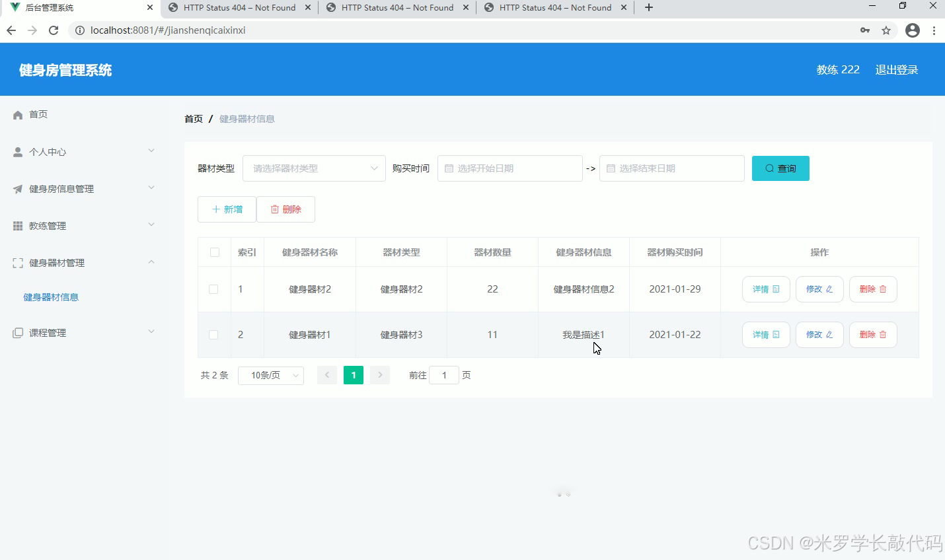Click the copy icon beside 课程管理
Image resolution: width=945 pixels, height=560 pixels.
pos(18,333)
